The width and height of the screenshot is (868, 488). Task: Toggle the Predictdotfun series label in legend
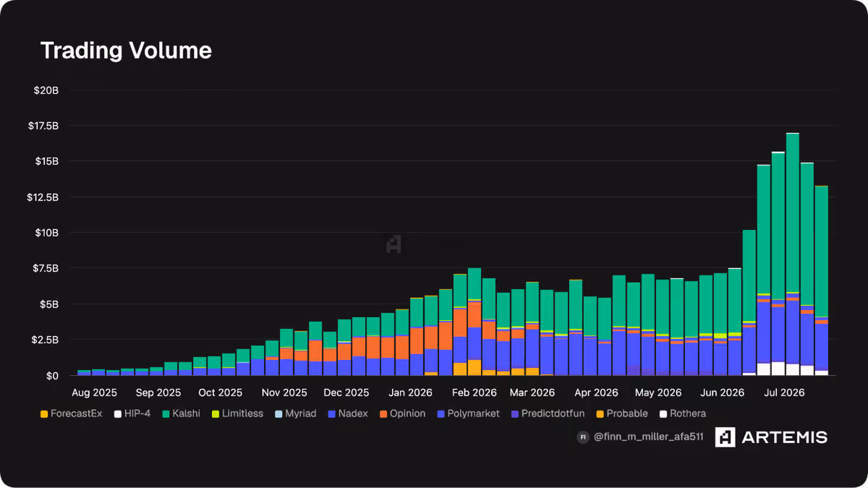[x=553, y=414]
